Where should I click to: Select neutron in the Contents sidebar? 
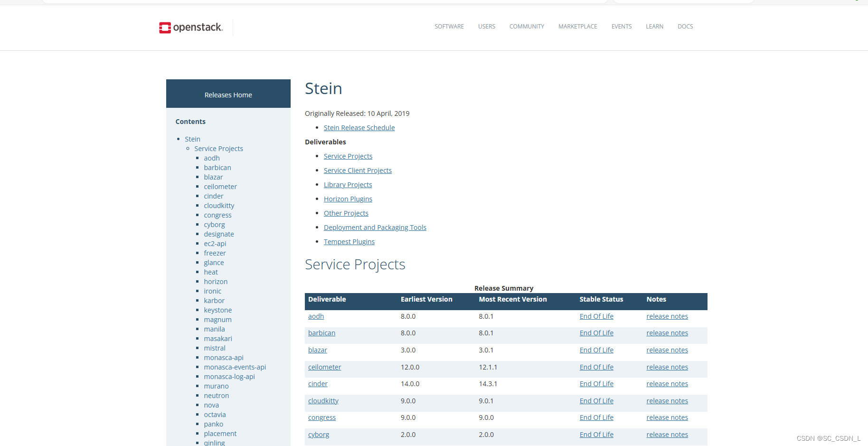point(217,396)
